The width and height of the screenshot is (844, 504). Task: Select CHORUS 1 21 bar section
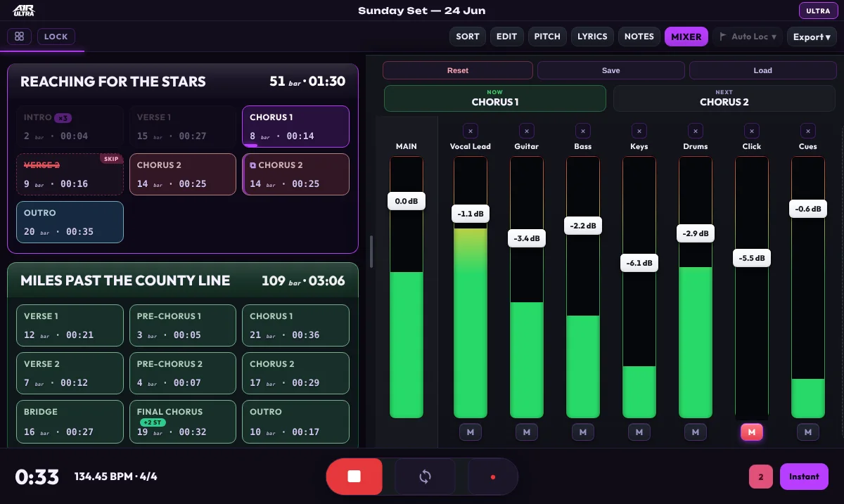pos(295,325)
